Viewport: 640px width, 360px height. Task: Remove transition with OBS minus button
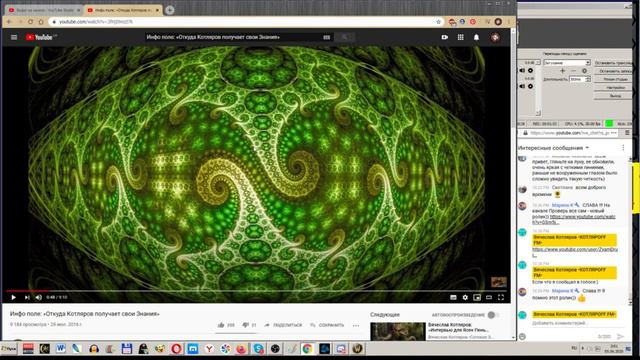tap(573, 71)
